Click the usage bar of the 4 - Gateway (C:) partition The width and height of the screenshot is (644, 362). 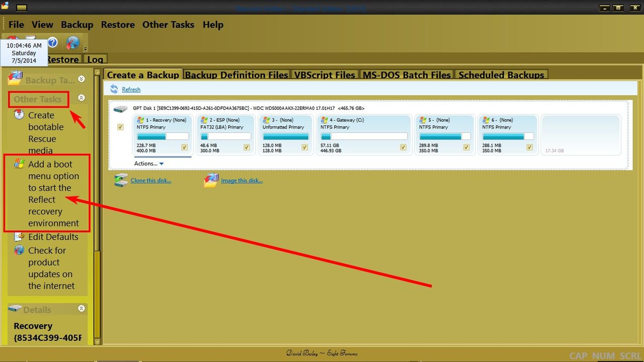364,136
